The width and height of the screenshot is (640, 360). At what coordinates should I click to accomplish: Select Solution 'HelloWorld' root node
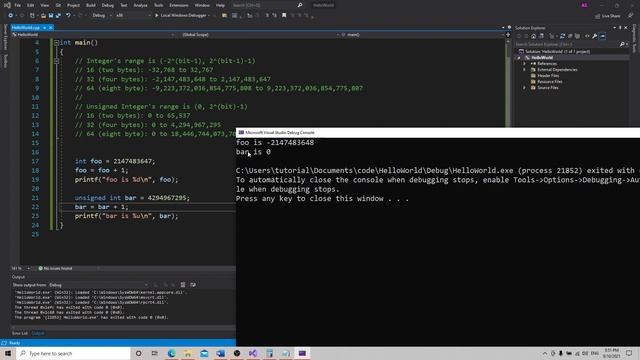coord(554,51)
